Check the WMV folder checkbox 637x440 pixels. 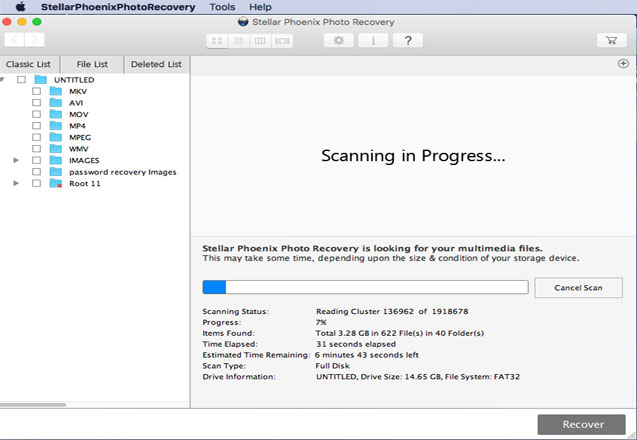[37, 149]
